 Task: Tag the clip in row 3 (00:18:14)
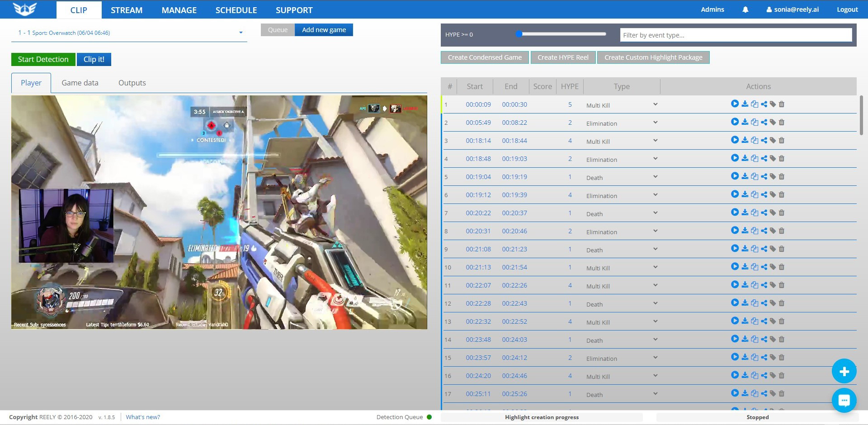click(x=773, y=140)
